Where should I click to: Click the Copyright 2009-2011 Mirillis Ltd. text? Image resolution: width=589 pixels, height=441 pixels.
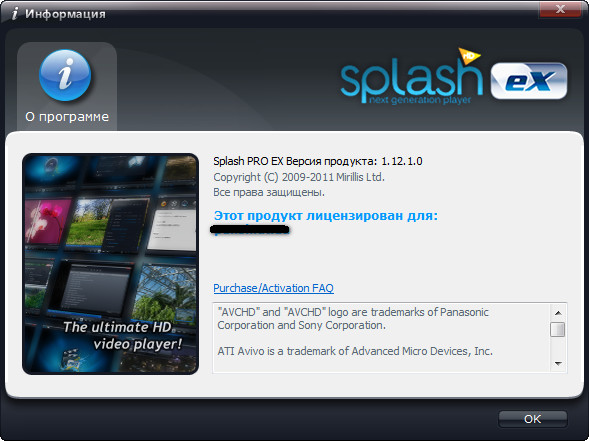(x=299, y=177)
